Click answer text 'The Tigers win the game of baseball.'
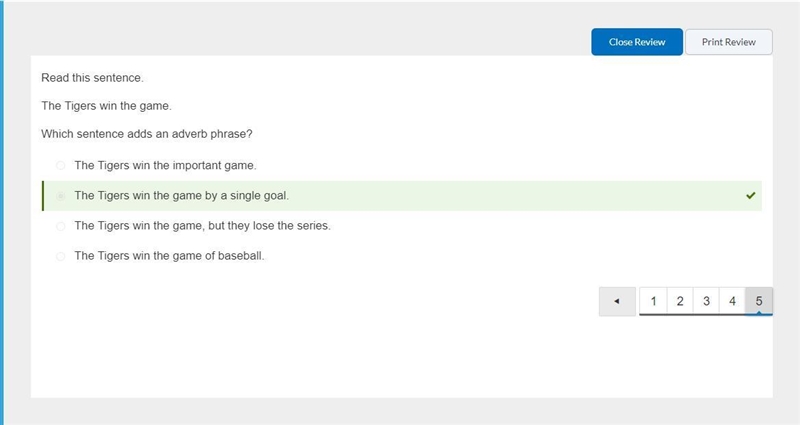Screen dimensions: 800x425 [x=169, y=256]
